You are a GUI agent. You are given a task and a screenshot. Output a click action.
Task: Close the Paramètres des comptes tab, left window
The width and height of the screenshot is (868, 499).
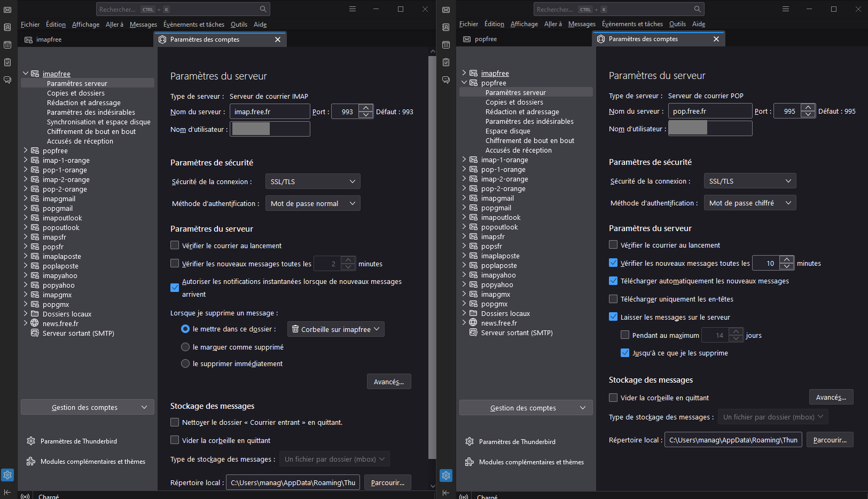pos(278,39)
